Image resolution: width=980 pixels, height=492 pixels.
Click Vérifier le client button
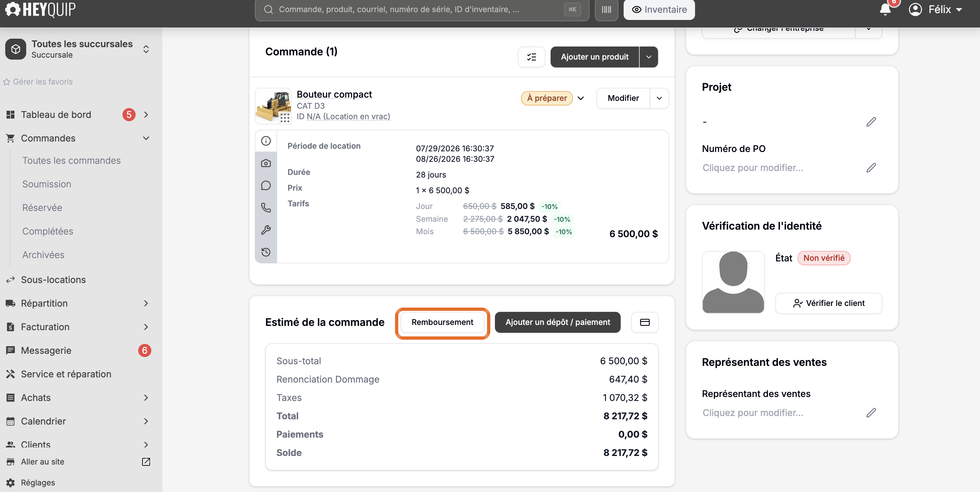pos(829,303)
